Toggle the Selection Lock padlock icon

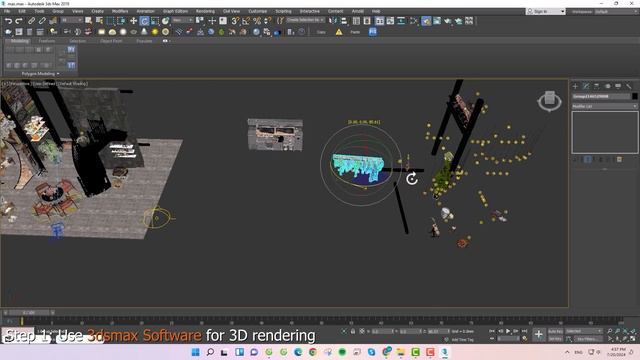click(x=353, y=331)
